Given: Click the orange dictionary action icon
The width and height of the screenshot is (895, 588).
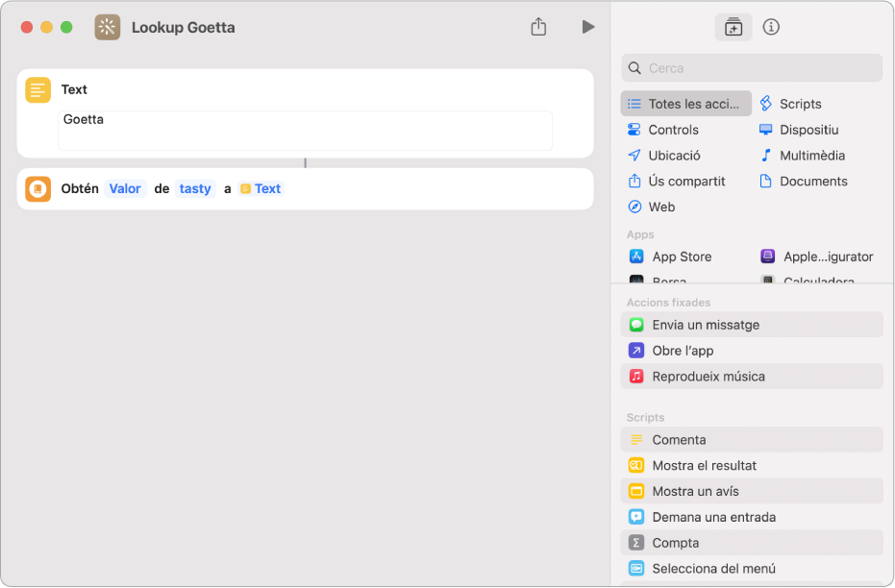Looking at the screenshot, I should [37, 188].
